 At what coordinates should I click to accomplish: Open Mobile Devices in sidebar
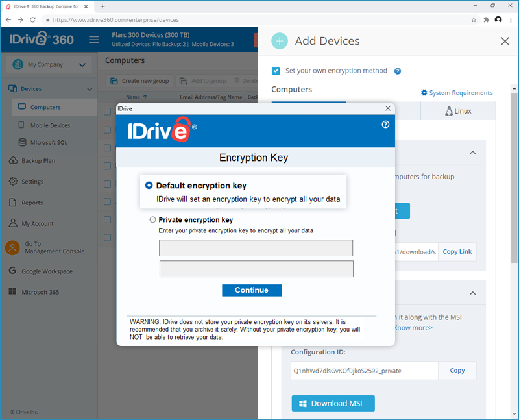click(51, 125)
